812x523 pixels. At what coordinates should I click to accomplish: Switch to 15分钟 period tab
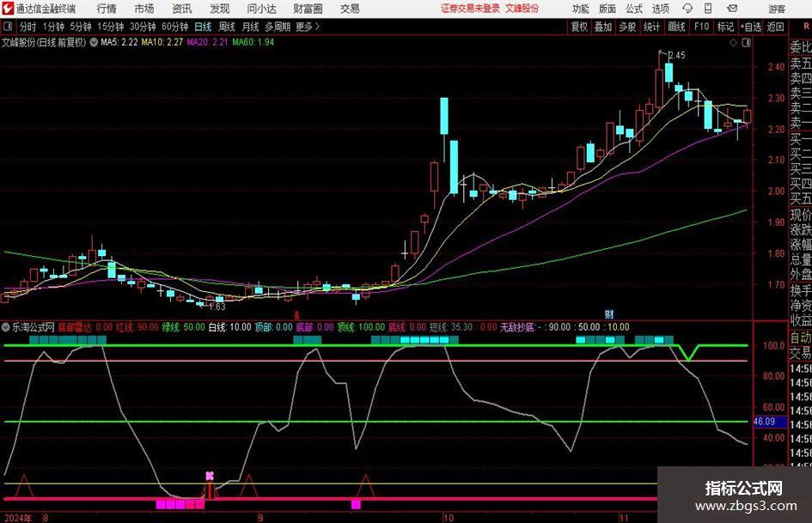111,27
